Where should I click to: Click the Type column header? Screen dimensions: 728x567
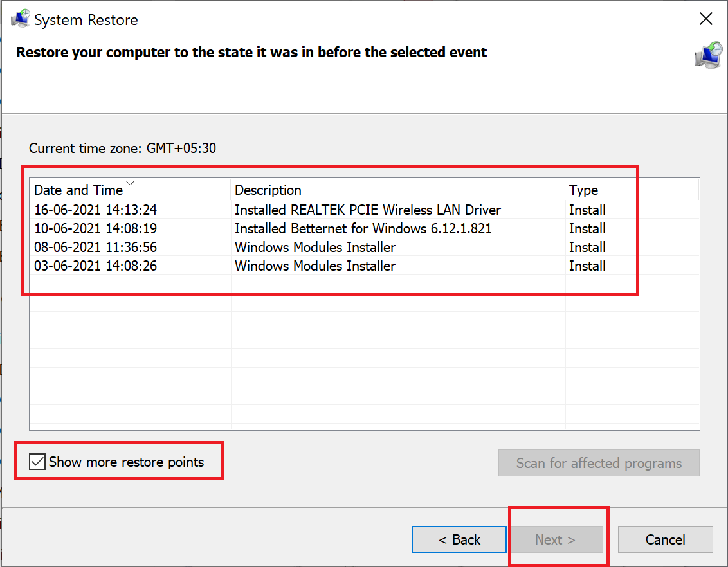(583, 190)
